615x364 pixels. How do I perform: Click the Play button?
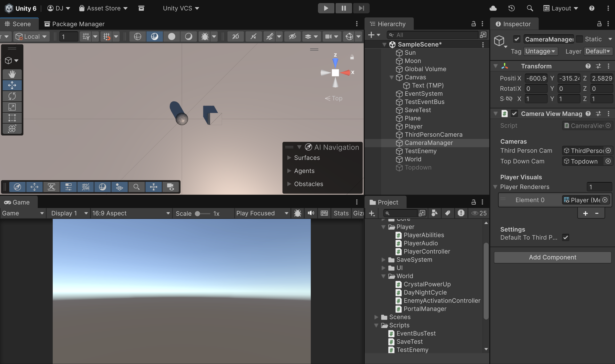326,8
